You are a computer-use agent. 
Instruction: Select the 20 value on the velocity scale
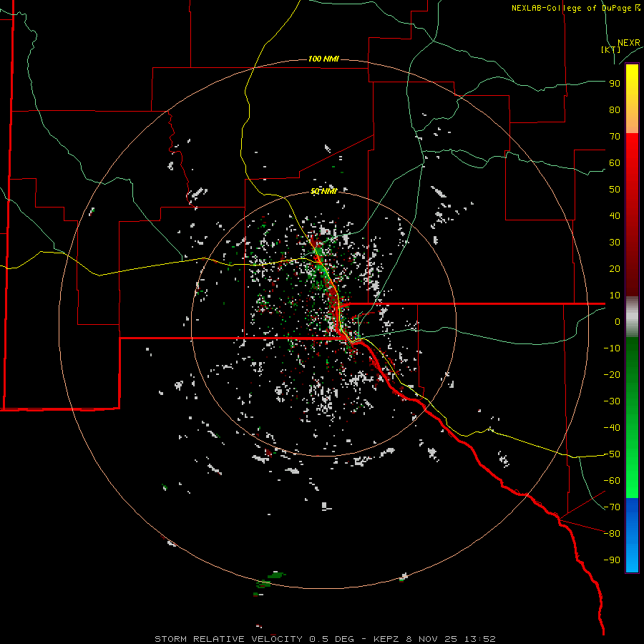615,269
